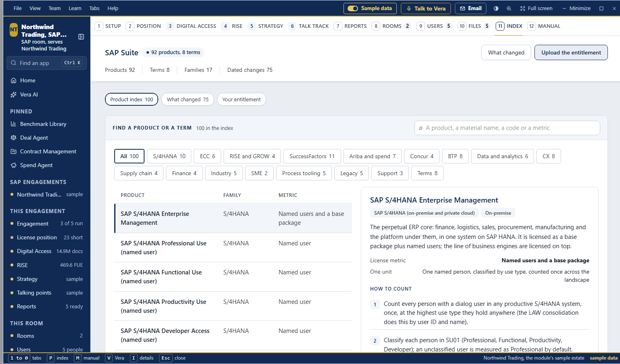Screen dimensions: 620x364
Task: Click the theme contrast icon
Action: [496, 8]
